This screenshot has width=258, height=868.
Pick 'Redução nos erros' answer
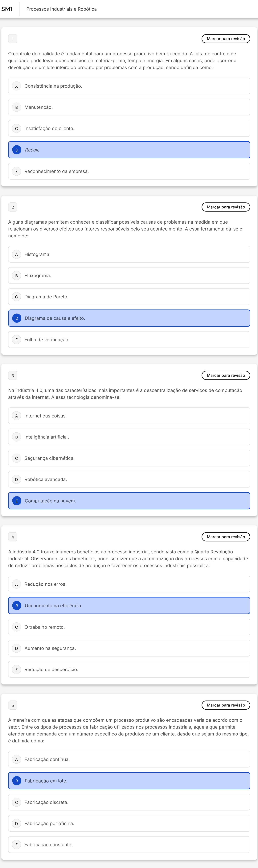tap(129, 584)
